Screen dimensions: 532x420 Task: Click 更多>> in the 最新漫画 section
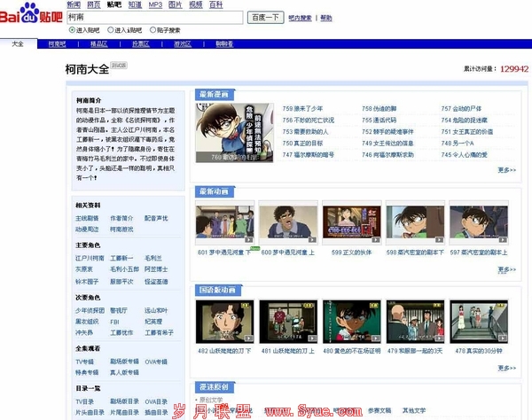pos(507,170)
